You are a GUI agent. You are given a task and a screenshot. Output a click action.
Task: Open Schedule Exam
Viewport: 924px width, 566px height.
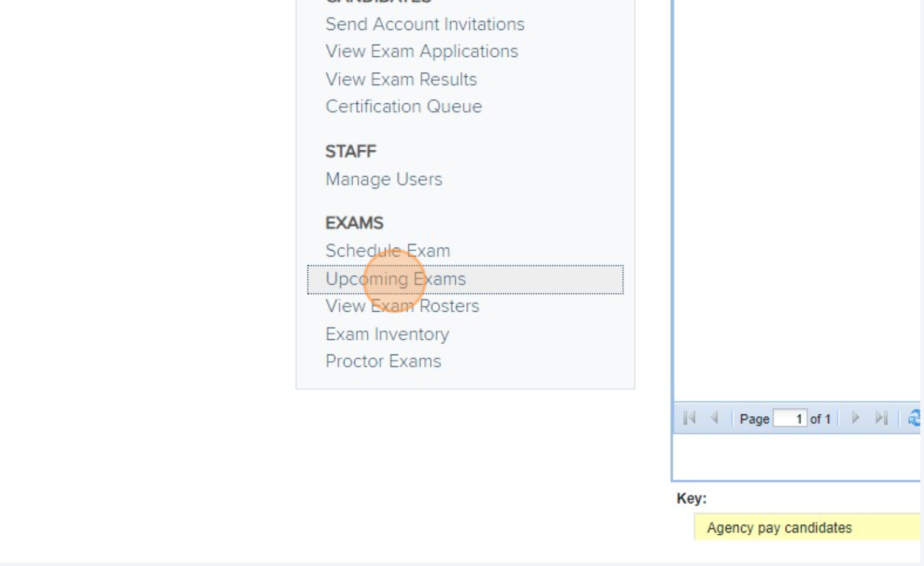coord(389,250)
